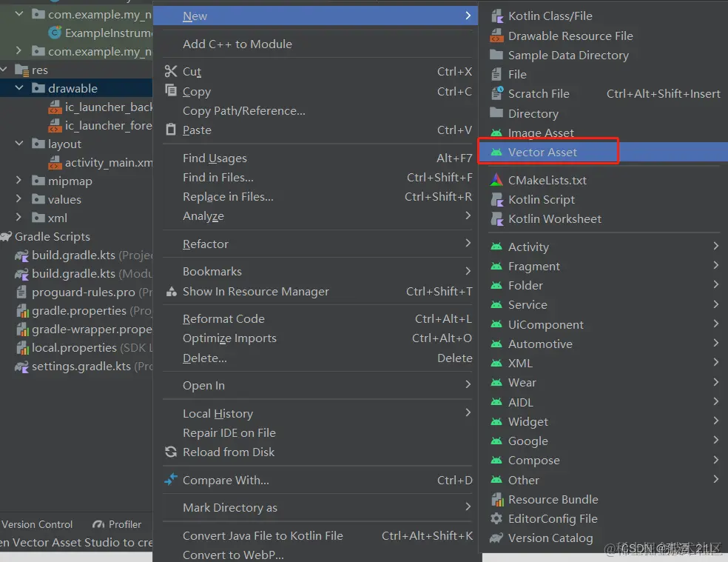Expand the mipmap folder

(18, 181)
